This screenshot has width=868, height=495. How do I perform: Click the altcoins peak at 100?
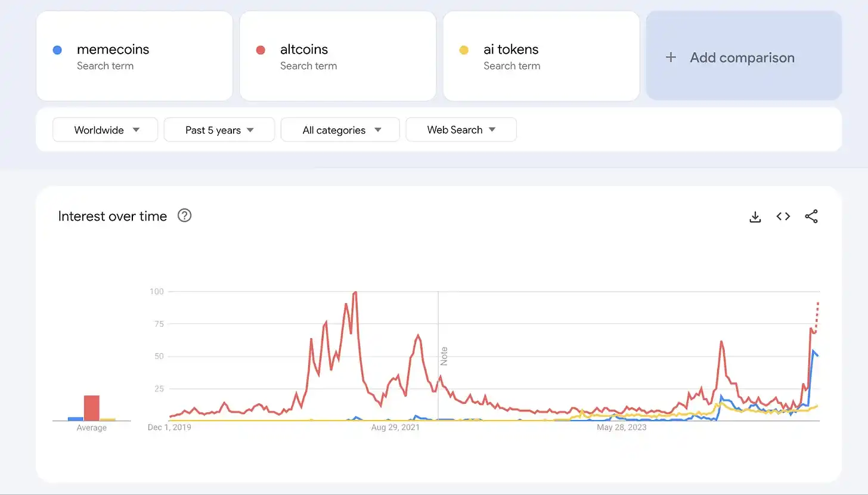click(355, 292)
